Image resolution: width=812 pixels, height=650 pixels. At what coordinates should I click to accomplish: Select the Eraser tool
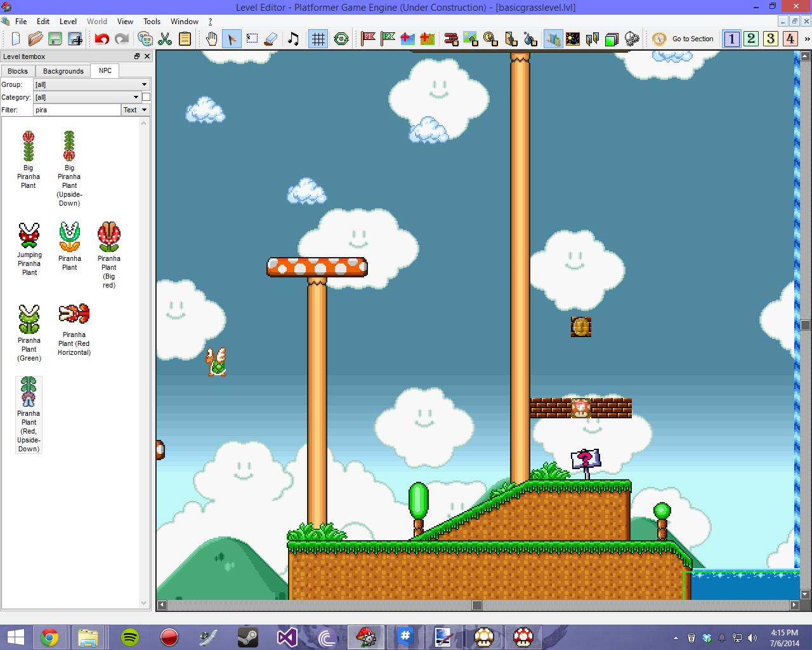tap(271, 39)
